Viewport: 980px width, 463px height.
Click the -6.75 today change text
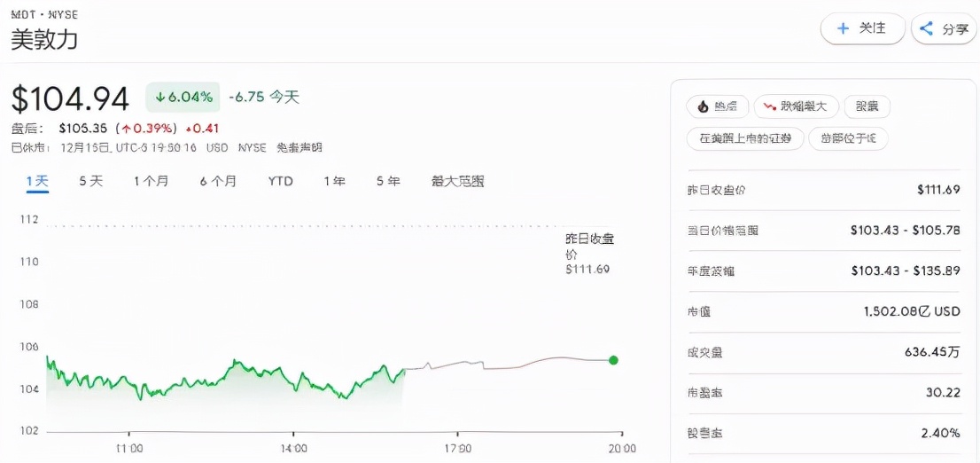click(x=264, y=97)
